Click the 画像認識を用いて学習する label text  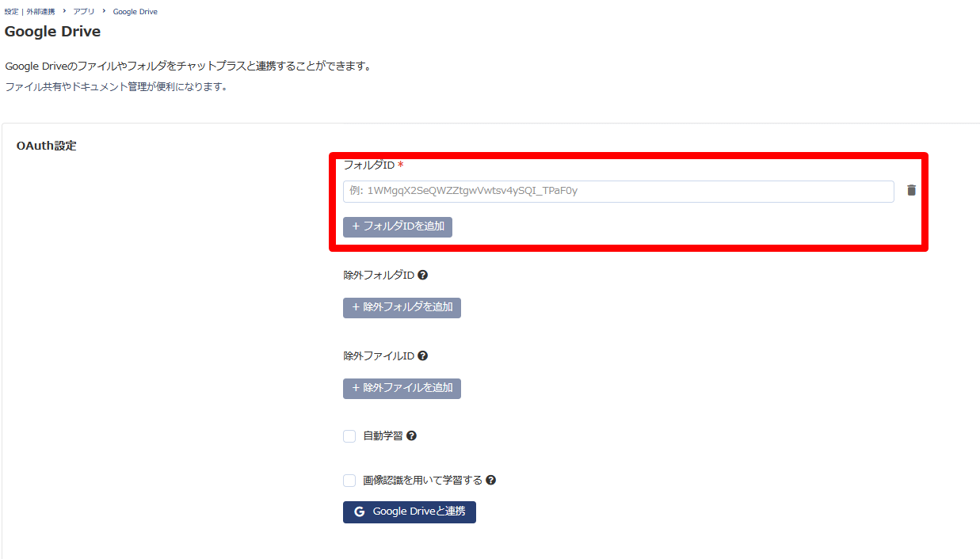[423, 481]
